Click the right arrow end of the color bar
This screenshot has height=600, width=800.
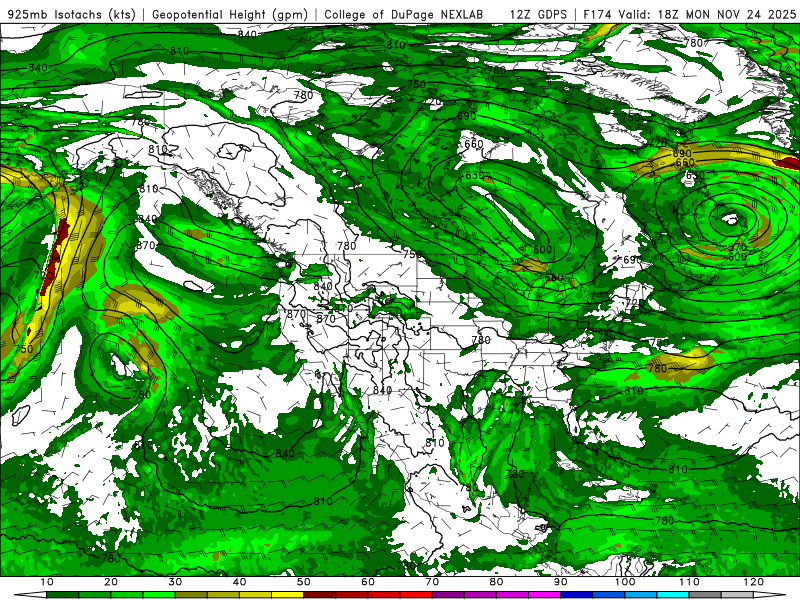(x=769, y=595)
